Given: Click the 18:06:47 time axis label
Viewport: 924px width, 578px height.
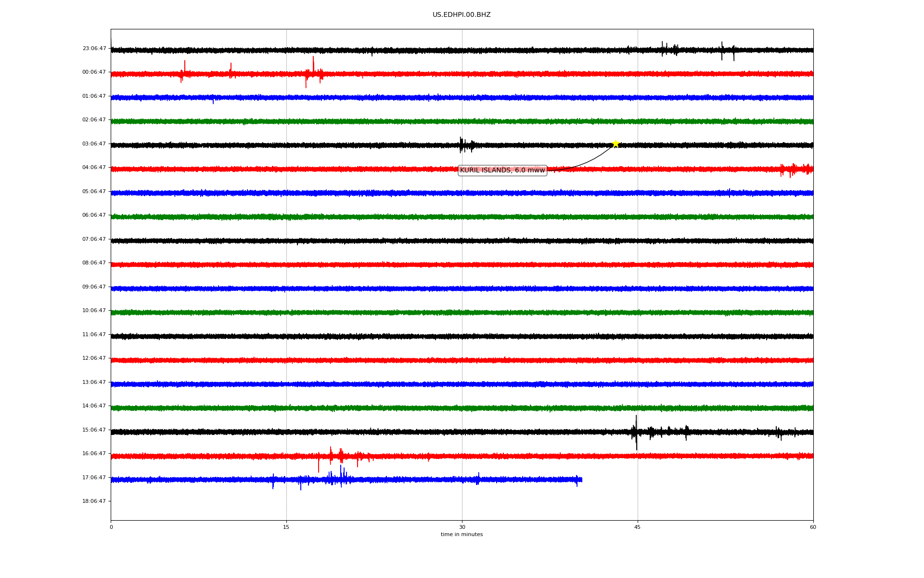Looking at the screenshot, I should (x=94, y=501).
